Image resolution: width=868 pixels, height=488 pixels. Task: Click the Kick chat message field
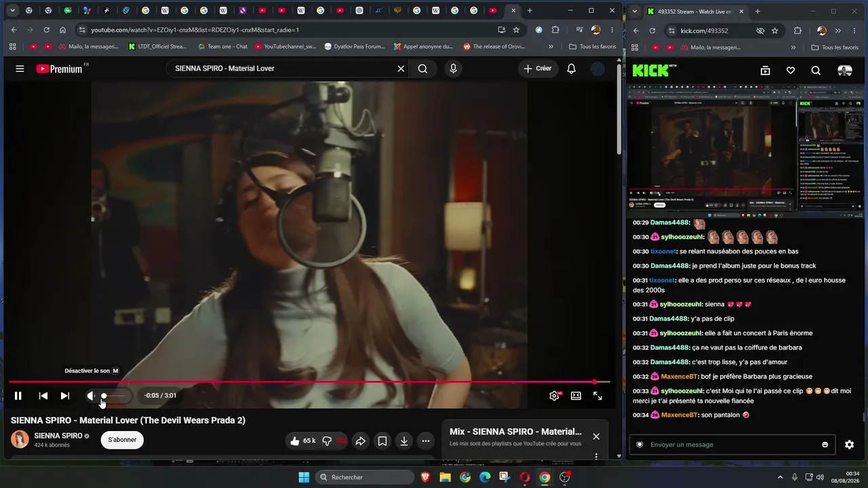[732, 445]
